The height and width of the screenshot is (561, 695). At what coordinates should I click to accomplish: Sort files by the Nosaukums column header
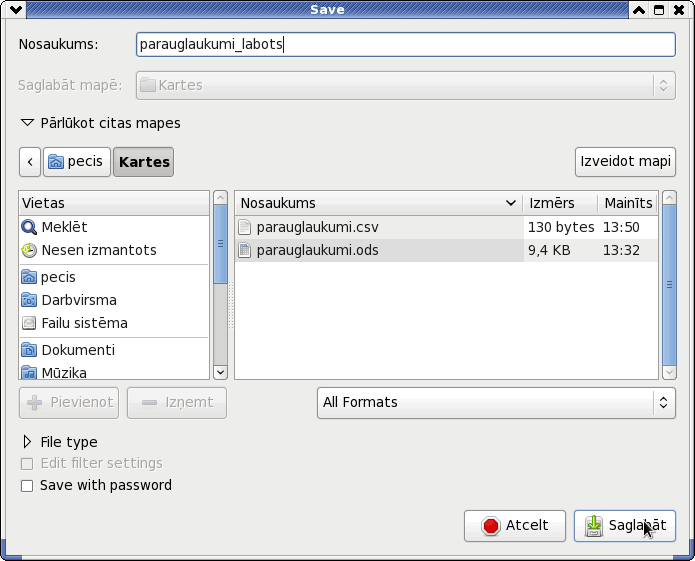[379, 203]
